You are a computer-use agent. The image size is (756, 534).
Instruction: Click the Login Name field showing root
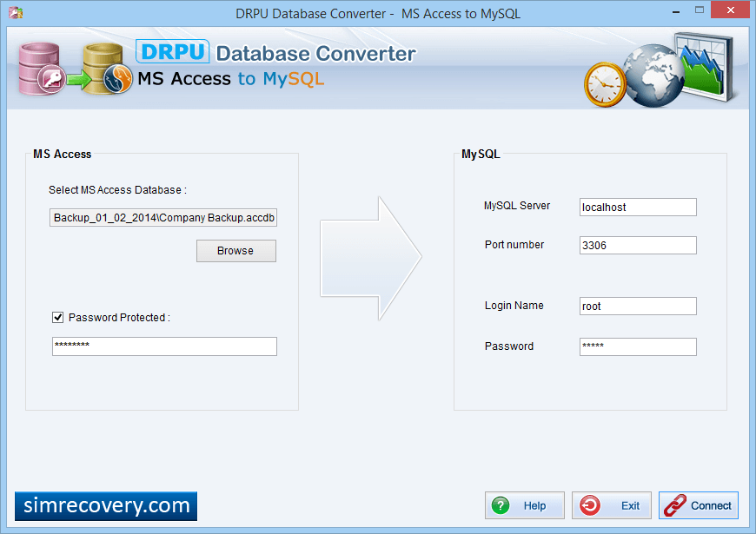point(638,306)
